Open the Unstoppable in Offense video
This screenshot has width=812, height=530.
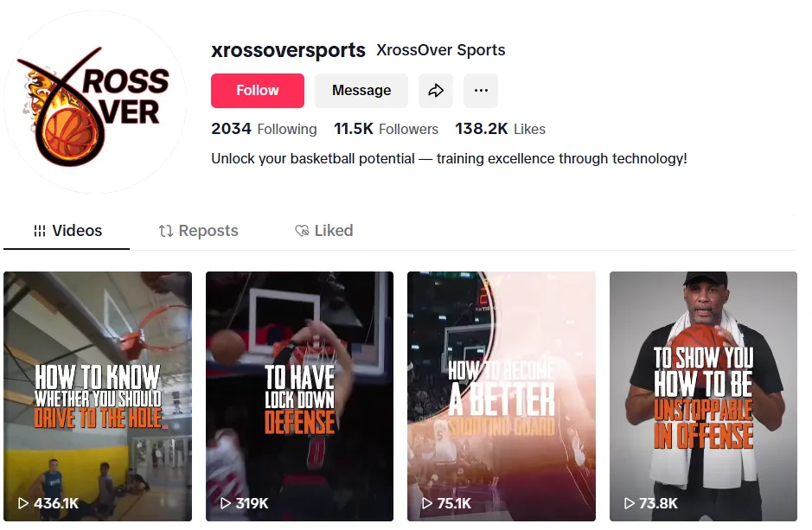pyautogui.click(x=703, y=397)
